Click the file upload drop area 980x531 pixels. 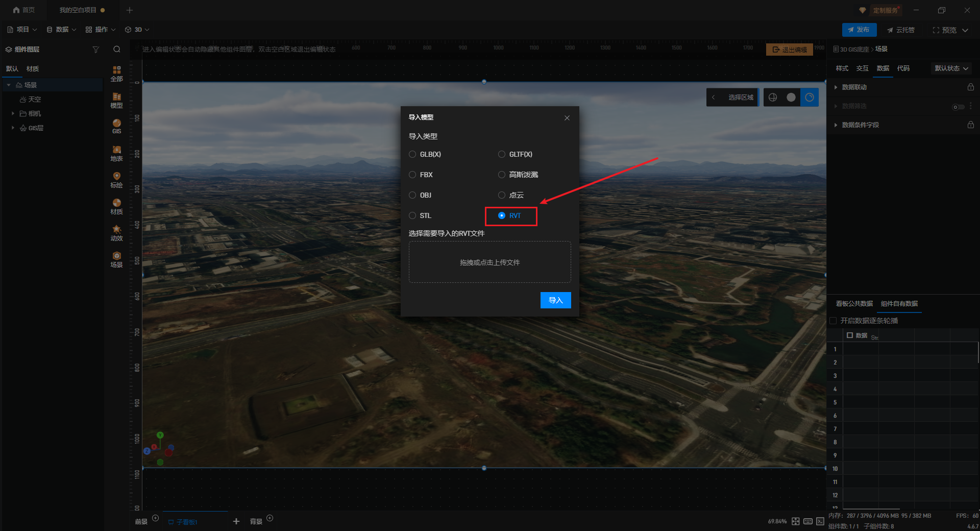coord(489,262)
